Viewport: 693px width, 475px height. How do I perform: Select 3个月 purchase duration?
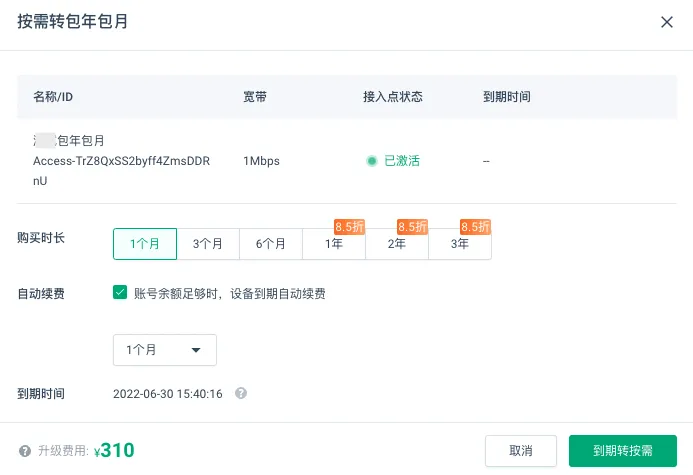click(208, 244)
